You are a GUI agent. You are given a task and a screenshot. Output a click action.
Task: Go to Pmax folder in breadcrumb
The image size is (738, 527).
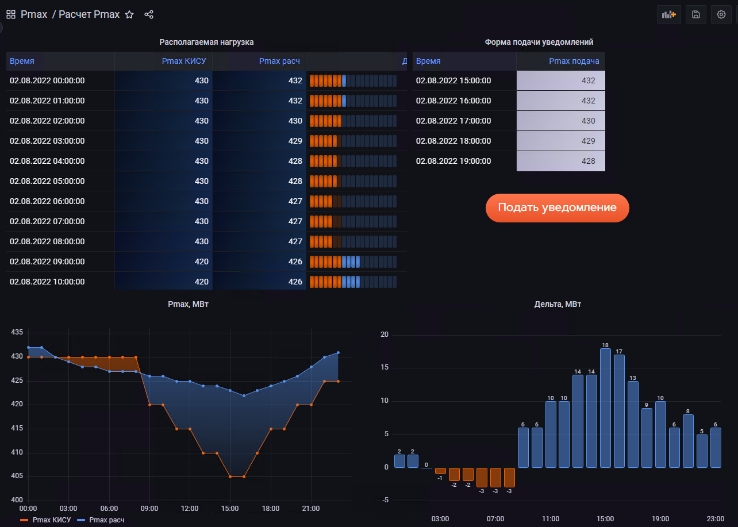pyautogui.click(x=34, y=15)
